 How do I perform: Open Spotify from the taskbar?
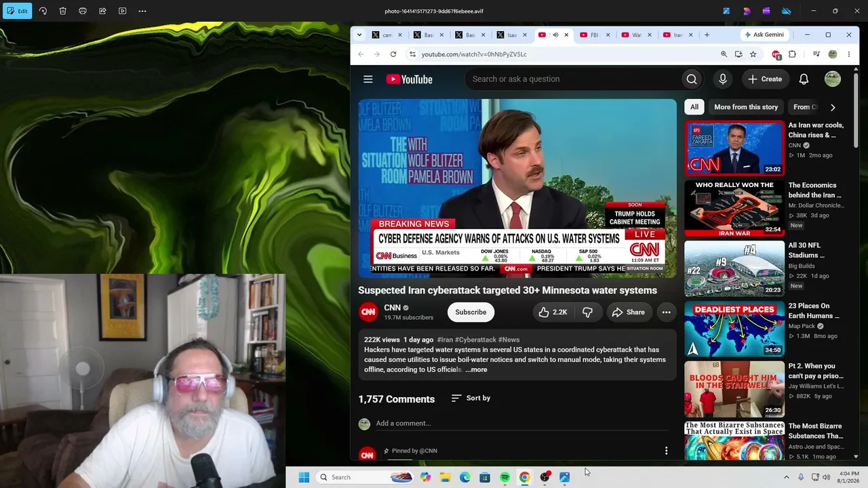(x=505, y=477)
